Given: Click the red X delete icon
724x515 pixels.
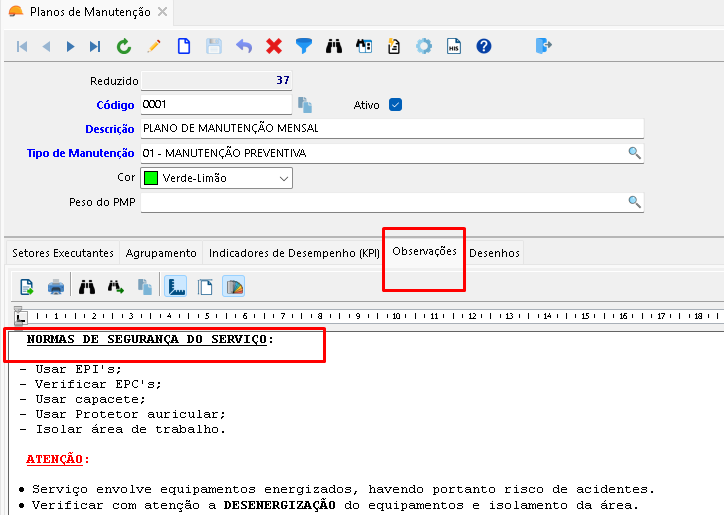Looking at the screenshot, I should pos(274,46).
